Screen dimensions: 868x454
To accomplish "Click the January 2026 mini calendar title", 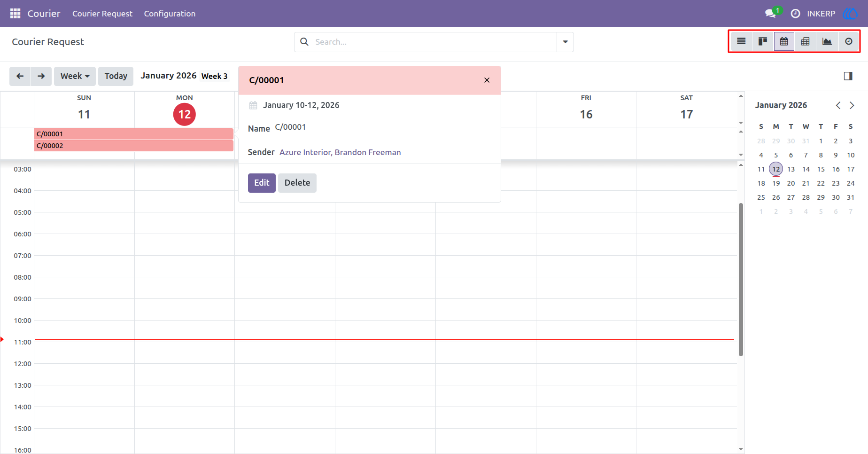I will pos(781,105).
